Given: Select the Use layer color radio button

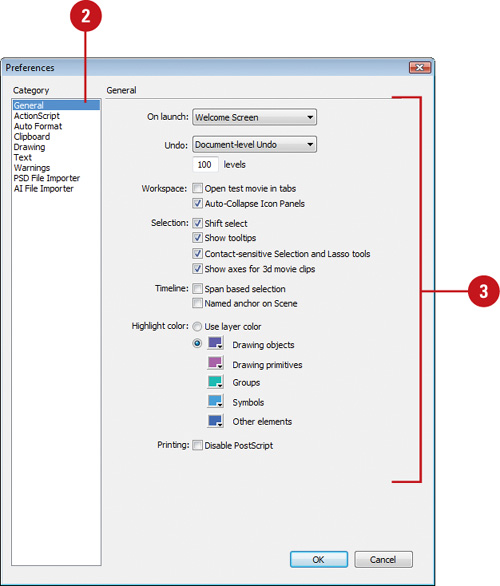Looking at the screenshot, I should 197,327.
